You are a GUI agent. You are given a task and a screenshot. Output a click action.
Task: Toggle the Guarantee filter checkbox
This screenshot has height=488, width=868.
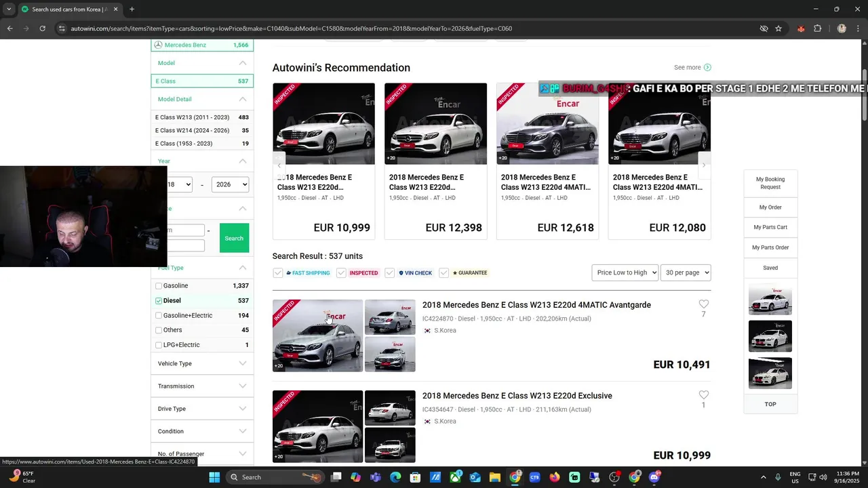[443, 272]
